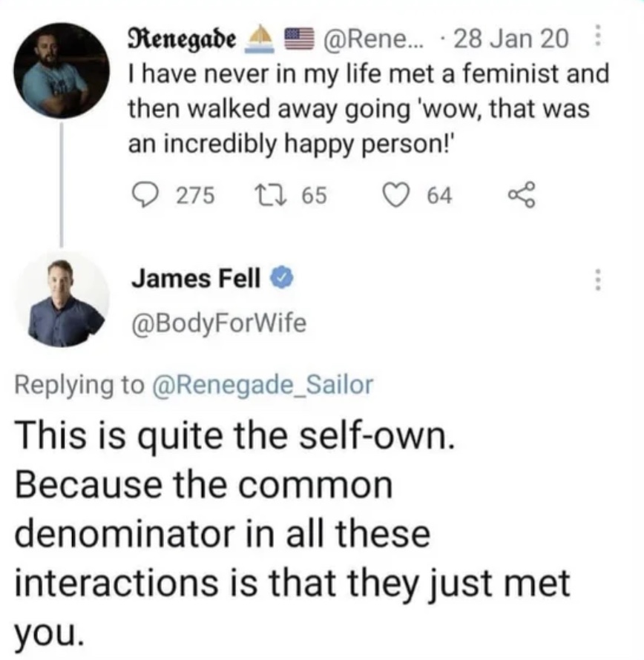This screenshot has width=644, height=660.
Task: Click the James Fell display name
Action: pyautogui.click(x=197, y=278)
